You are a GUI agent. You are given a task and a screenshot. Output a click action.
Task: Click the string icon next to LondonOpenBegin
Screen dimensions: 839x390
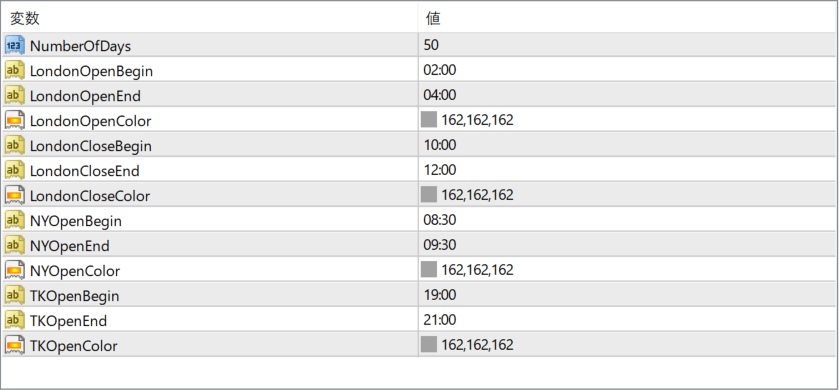click(14, 71)
